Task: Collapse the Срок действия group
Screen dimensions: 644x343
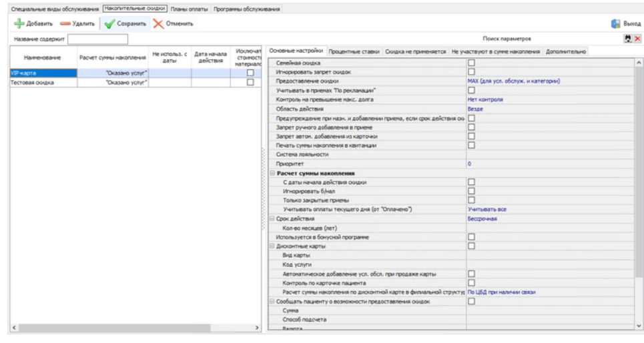Action: point(272,218)
